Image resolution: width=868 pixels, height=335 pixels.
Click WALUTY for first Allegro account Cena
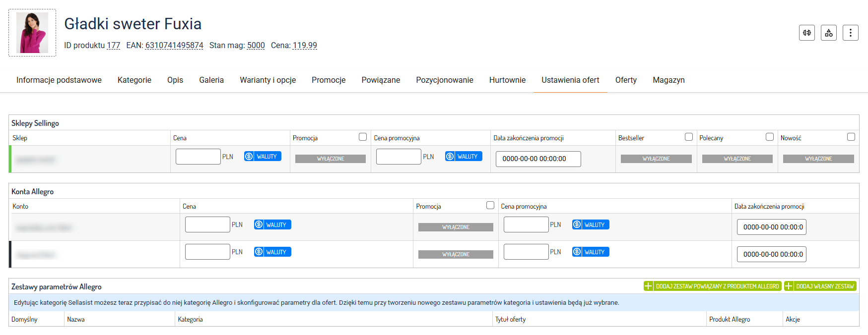[272, 225]
